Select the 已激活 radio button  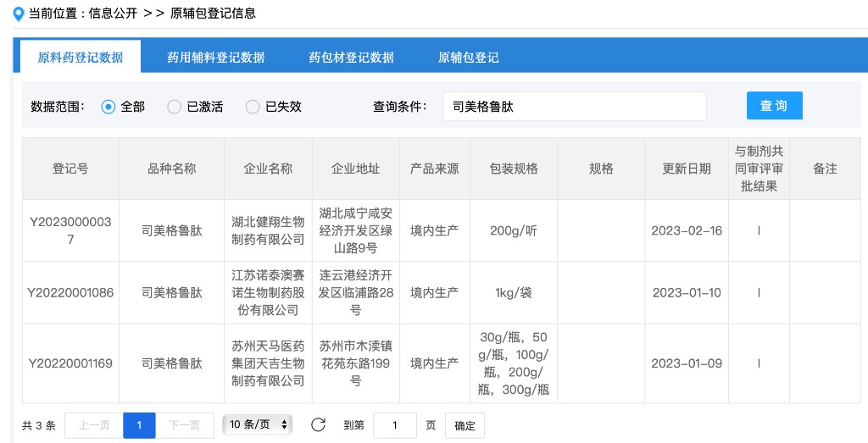175,107
